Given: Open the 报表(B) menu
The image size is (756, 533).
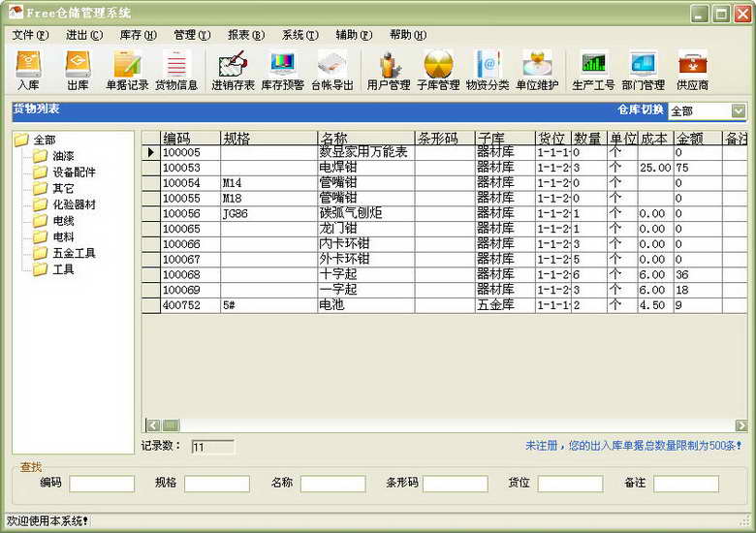Looking at the screenshot, I should (245, 35).
